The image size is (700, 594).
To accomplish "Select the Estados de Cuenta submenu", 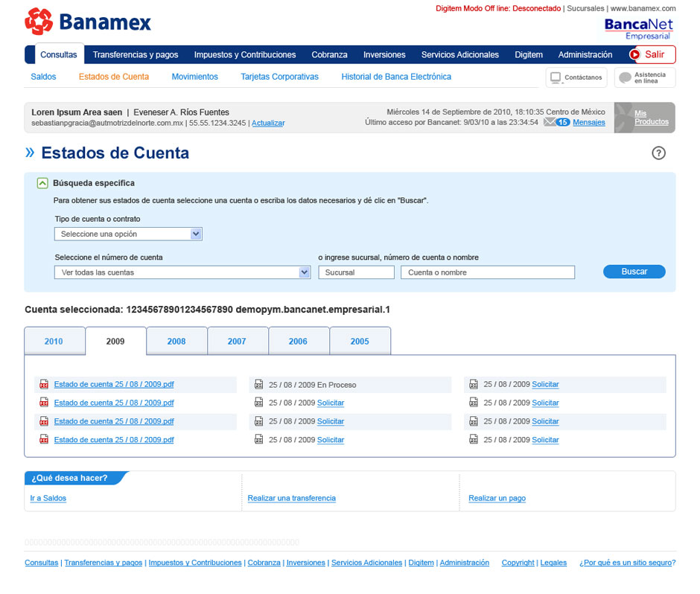I will pos(114,77).
